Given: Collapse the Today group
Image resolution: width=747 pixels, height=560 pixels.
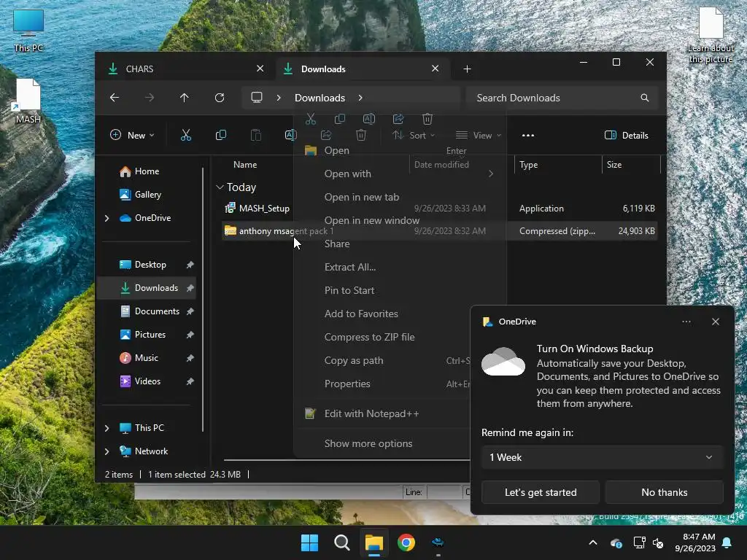Looking at the screenshot, I should (x=220, y=187).
